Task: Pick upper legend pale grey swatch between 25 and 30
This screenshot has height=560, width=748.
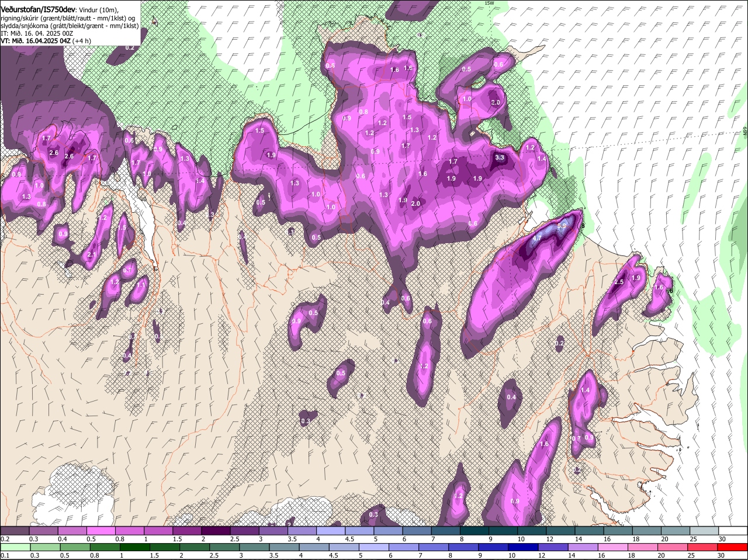Action: click(704, 530)
